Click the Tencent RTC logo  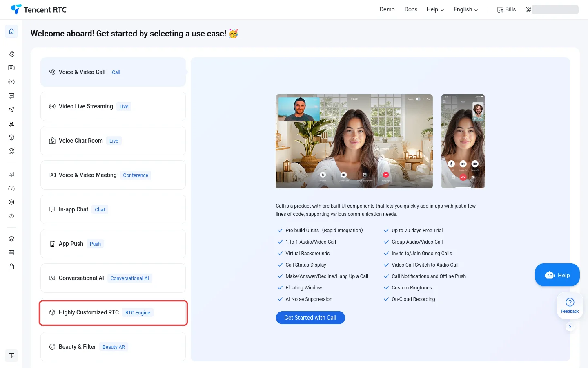pos(39,9)
